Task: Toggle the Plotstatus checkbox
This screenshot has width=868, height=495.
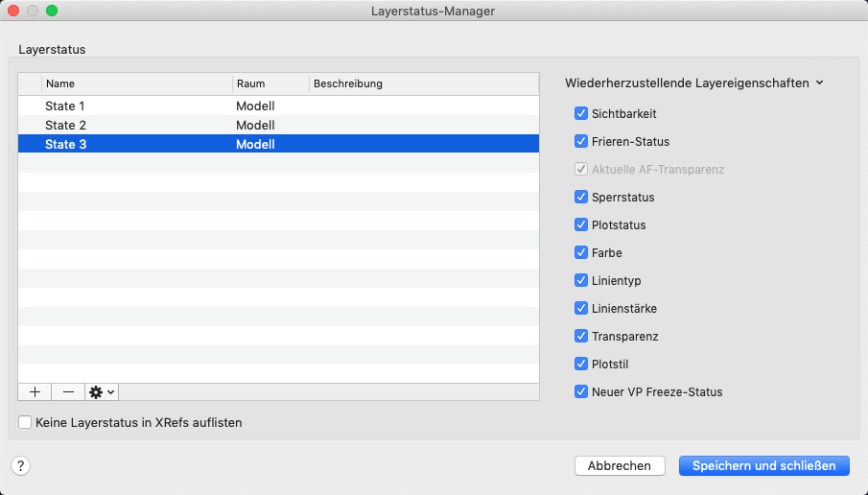Action: [x=580, y=224]
